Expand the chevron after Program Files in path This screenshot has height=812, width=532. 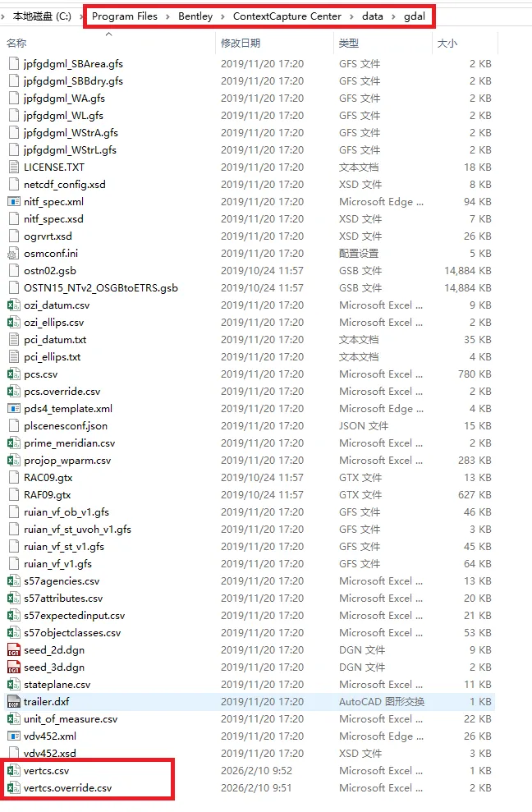tap(167, 16)
